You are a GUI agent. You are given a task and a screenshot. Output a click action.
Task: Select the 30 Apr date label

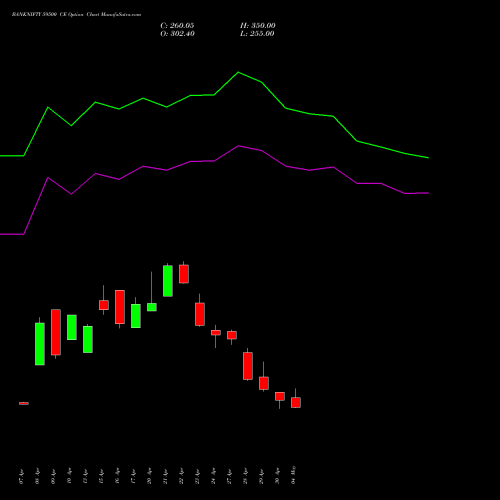[x=278, y=477]
